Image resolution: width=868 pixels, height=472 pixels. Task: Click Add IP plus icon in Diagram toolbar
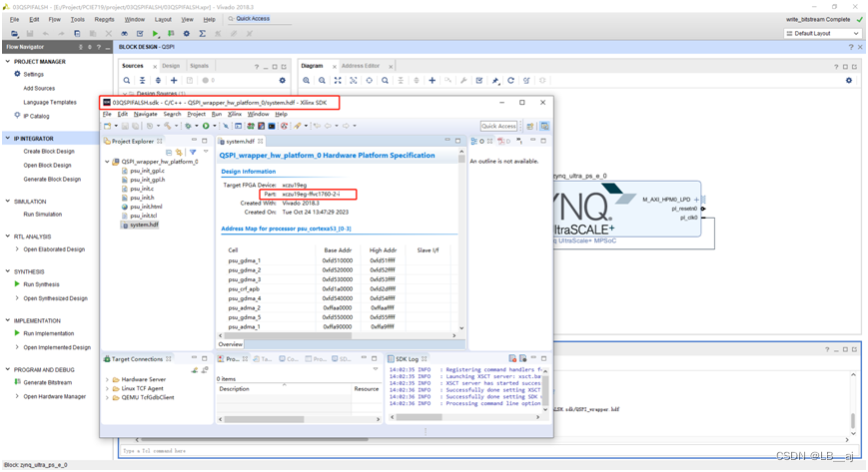coord(432,80)
